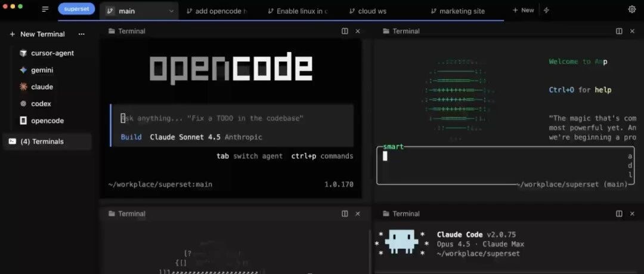The image size is (644, 274).
Task: Select the main branch tab
Action: tap(139, 11)
